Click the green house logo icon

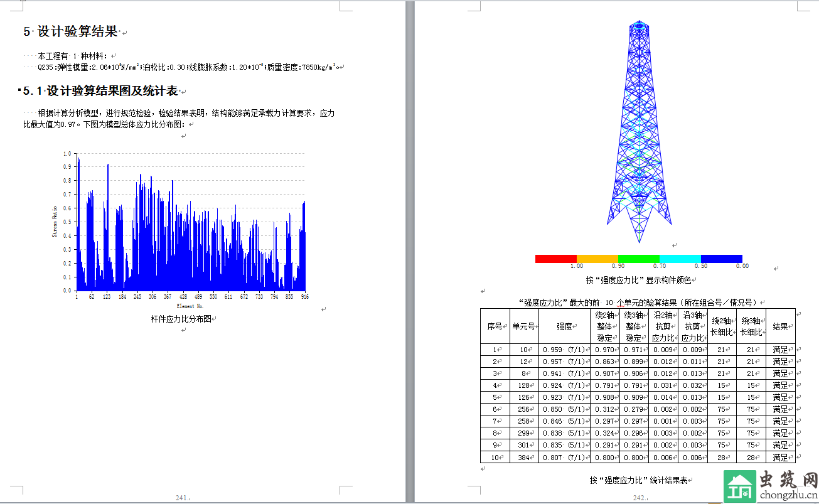coord(741,487)
